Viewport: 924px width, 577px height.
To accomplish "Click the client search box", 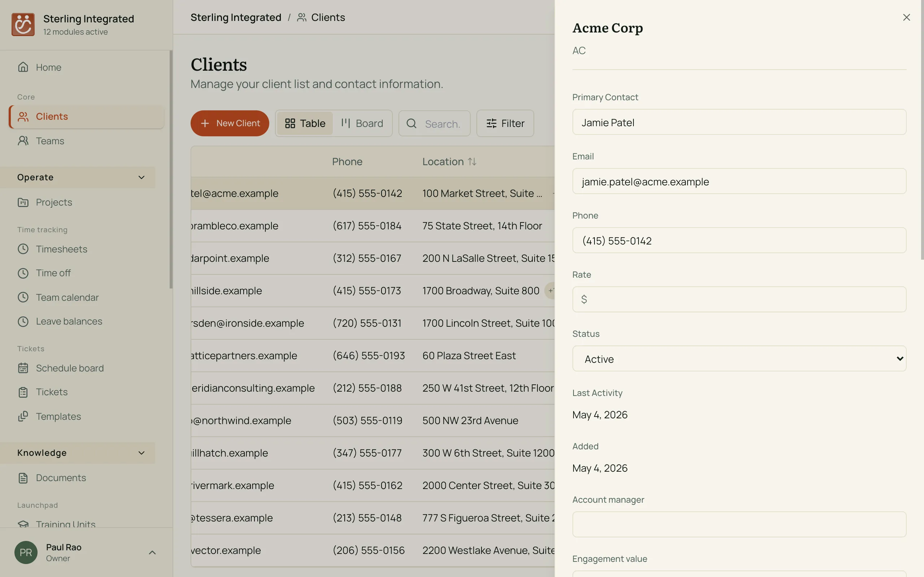I will pyautogui.click(x=435, y=124).
